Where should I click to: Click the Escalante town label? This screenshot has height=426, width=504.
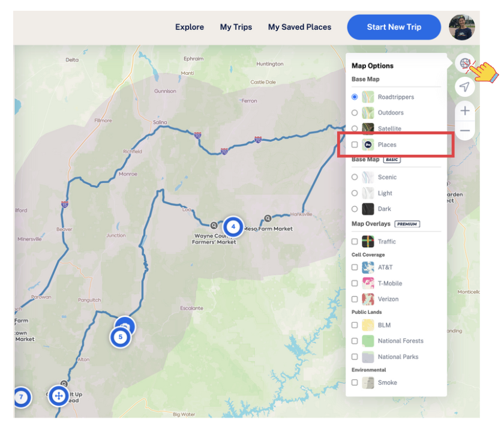point(191,308)
